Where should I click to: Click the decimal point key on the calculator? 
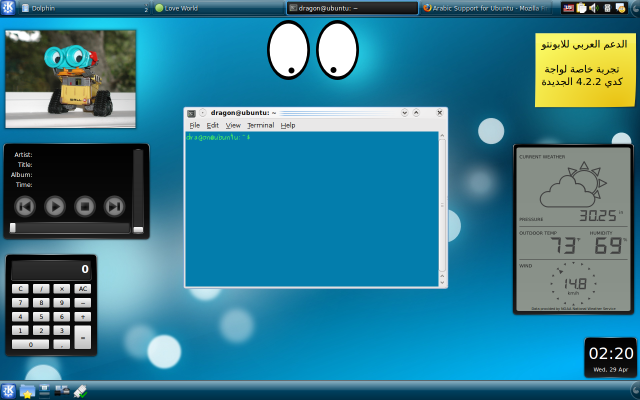click(x=62, y=344)
